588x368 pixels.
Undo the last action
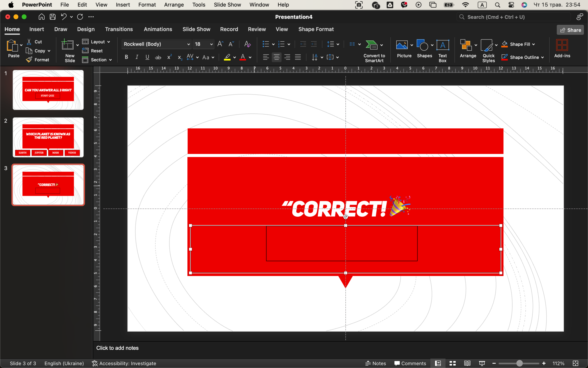(64, 17)
